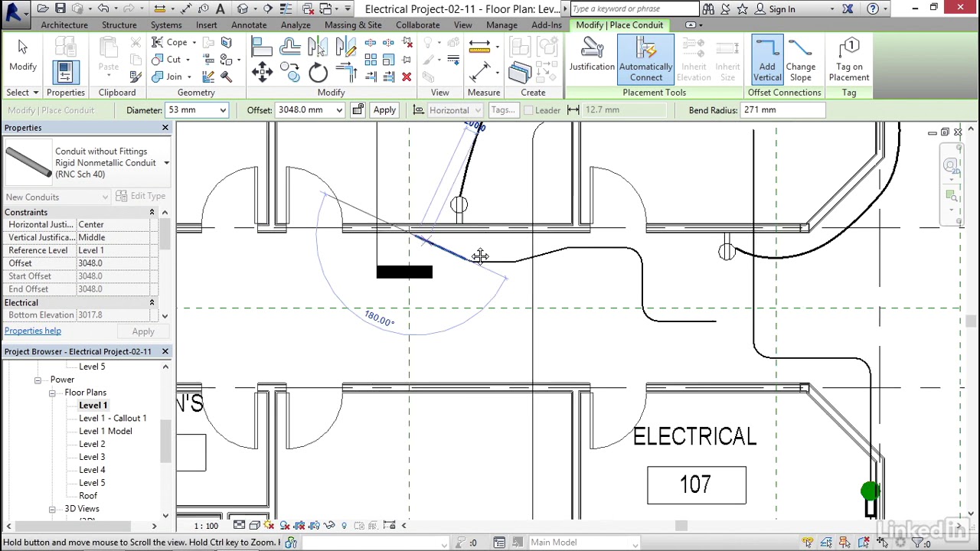Open Join geometry dropdown

click(189, 77)
